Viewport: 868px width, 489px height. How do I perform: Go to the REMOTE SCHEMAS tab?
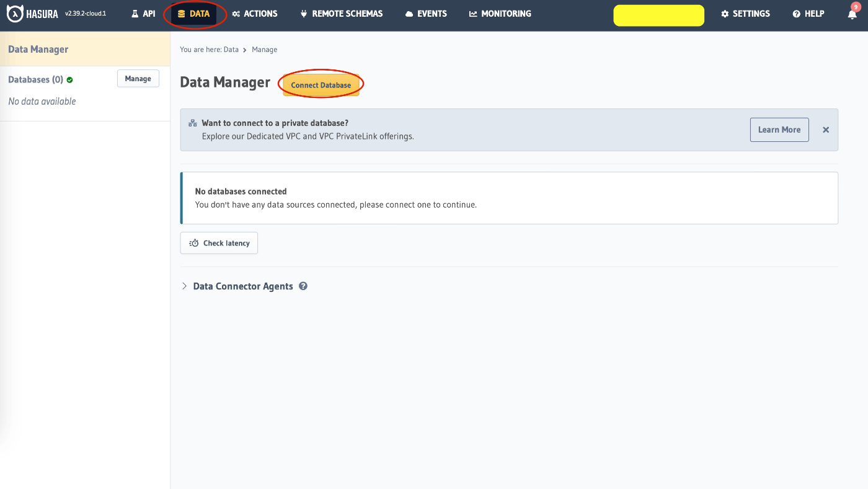tap(342, 14)
